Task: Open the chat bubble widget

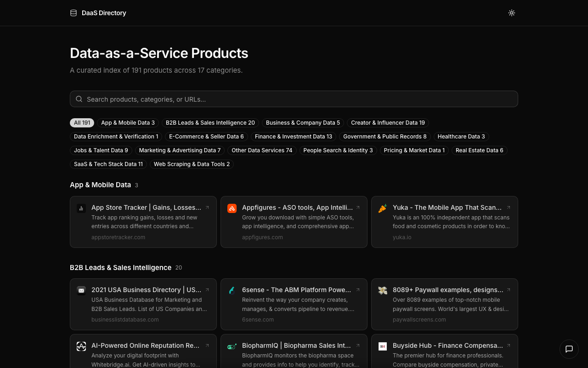Action: point(569,349)
